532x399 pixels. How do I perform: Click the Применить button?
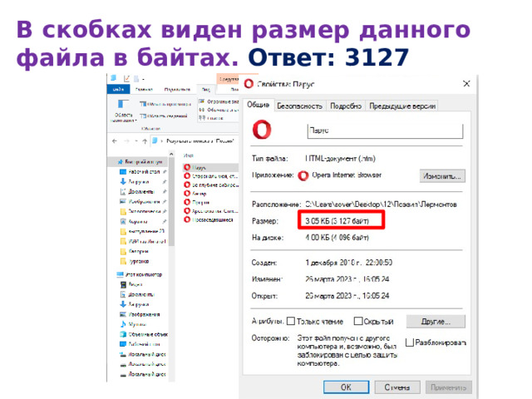pyautogui.click(x=449, y=387)
